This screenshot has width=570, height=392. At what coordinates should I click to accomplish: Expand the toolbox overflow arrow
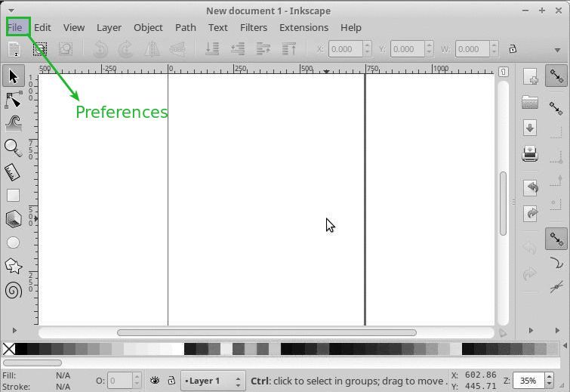coord(14,330)
